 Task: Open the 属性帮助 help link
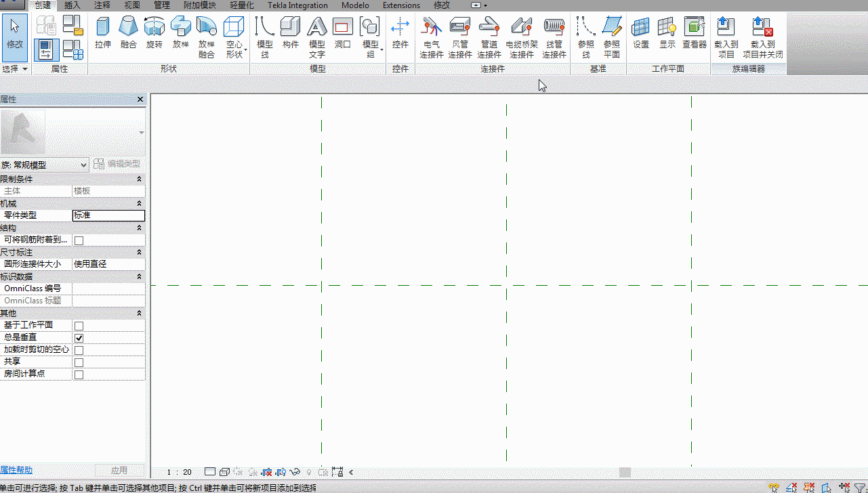(x=16, y=470)
